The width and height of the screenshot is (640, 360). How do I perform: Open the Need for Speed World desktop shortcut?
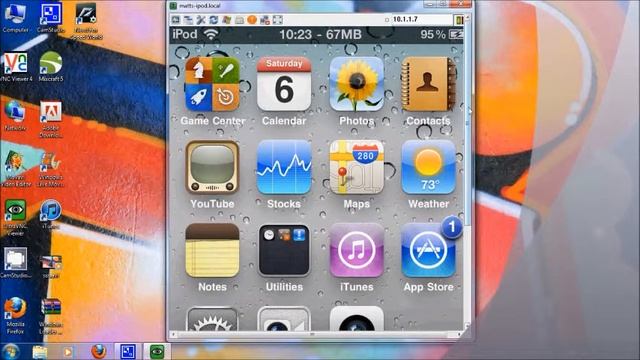click(x=86, y=20)
